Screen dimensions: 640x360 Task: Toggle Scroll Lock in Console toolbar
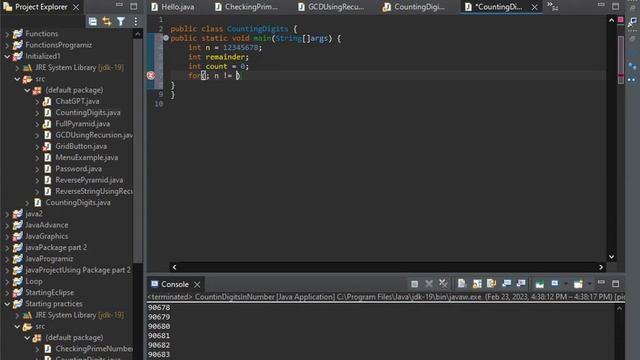point(477,283)
